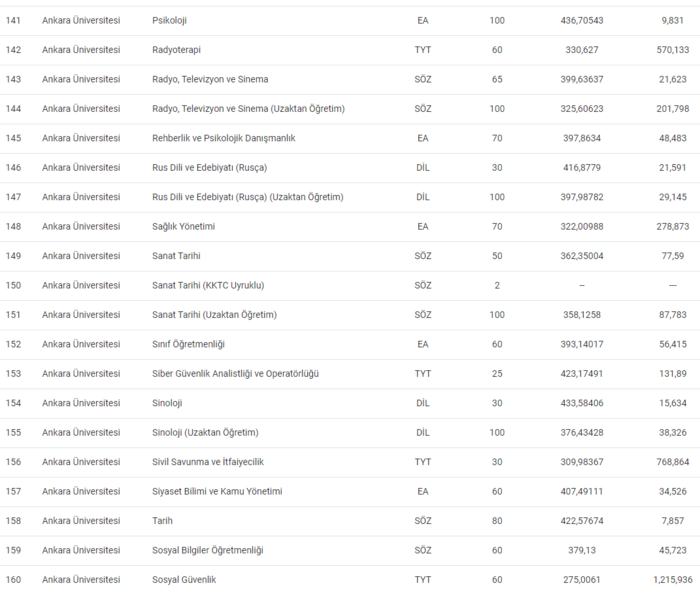Click Siber Güvenlik Analistliği ve Operatörlüğü

click(235, 374)
